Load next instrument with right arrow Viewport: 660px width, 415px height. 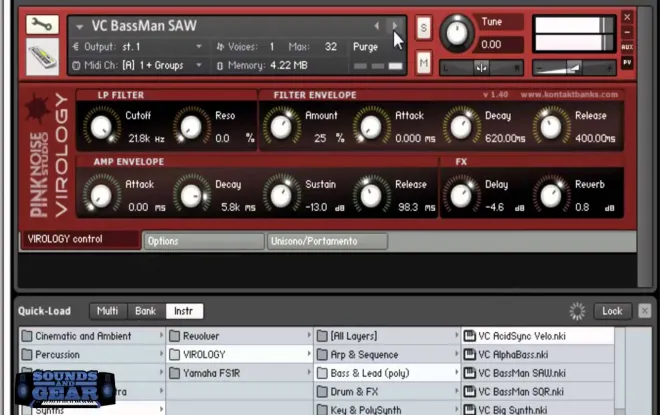[x=395, y=26]
